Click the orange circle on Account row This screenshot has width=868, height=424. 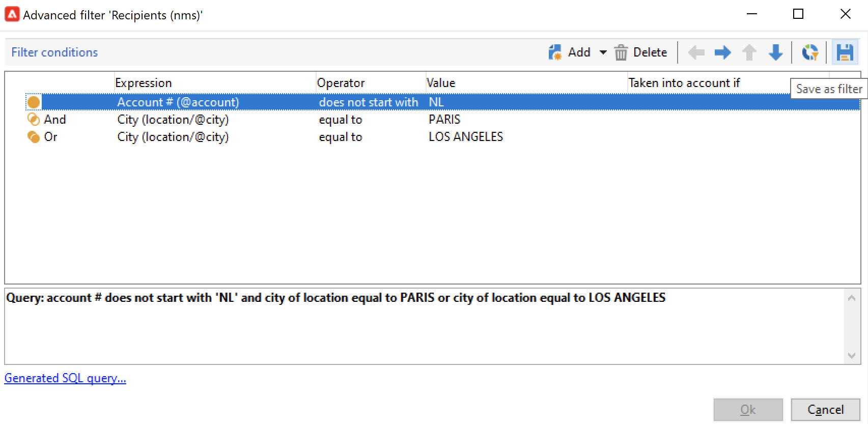pos(34,102)
